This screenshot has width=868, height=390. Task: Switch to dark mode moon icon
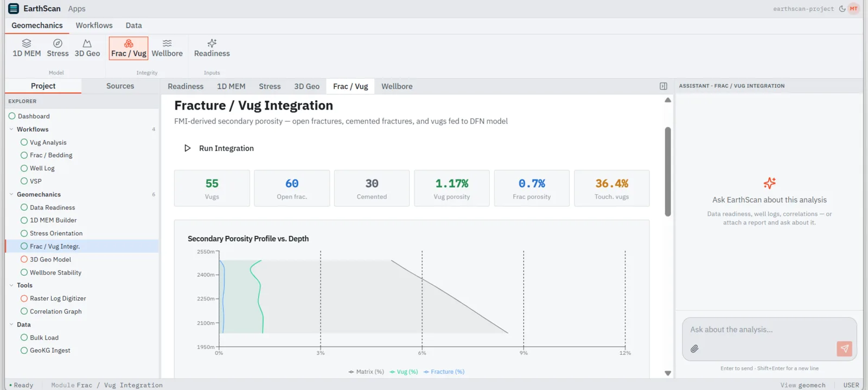point(843,9)
